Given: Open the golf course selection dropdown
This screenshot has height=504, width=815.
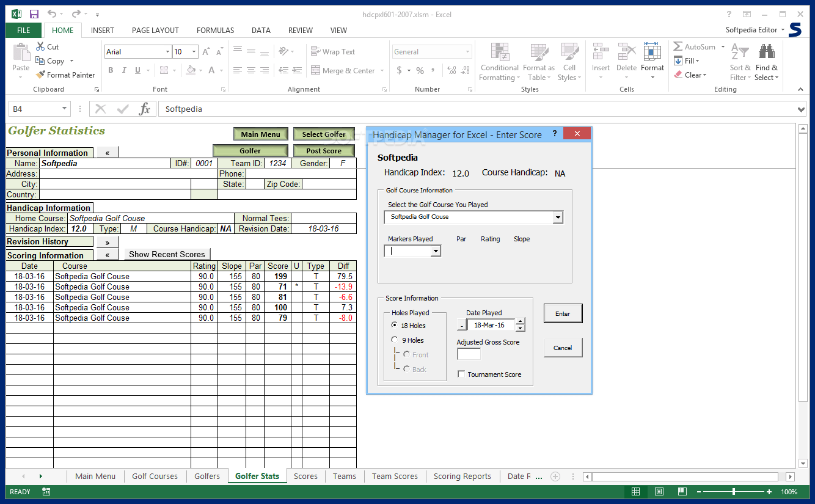Looking at the screenshot, I should pos(558,217).
